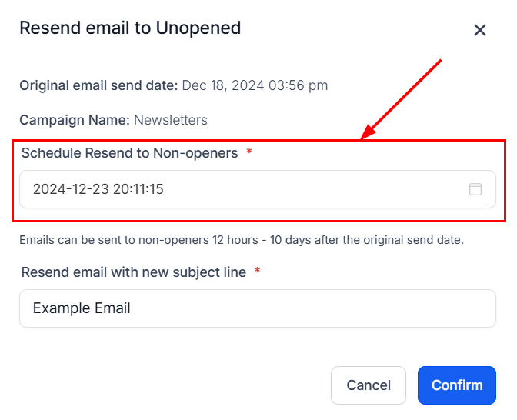Click the "Resend email with new subject line" label
517x420 pixels.
134,272
